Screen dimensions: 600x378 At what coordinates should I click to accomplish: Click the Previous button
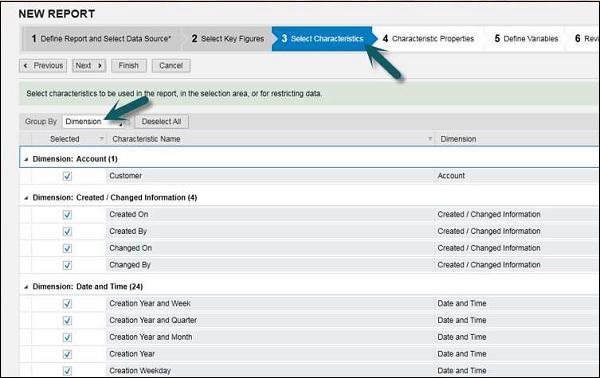coord(43,66)
